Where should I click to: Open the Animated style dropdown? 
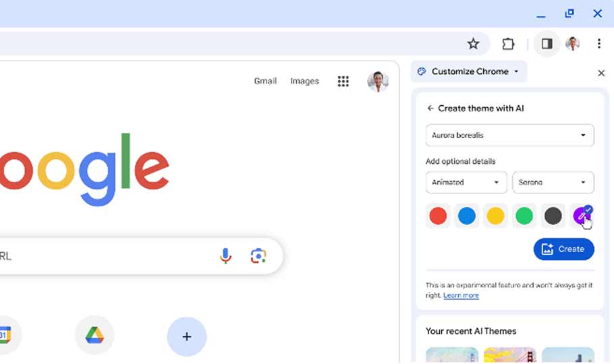coord(466,183)
